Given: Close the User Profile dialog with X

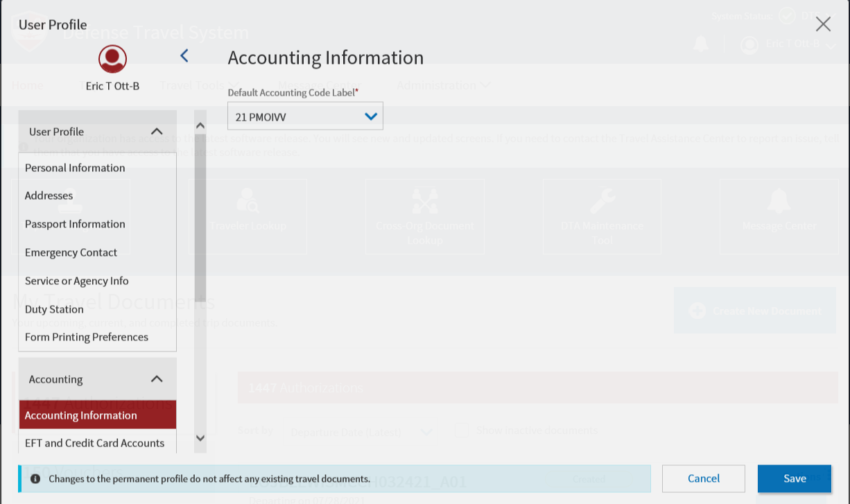Looking at the screenshot, I should pyautogui.click(x=823, y=24).
